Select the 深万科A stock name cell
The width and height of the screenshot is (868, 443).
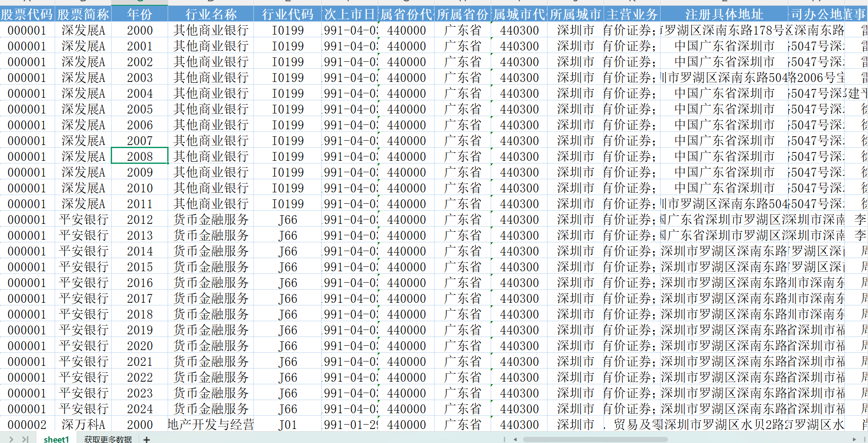coord(83,425)
